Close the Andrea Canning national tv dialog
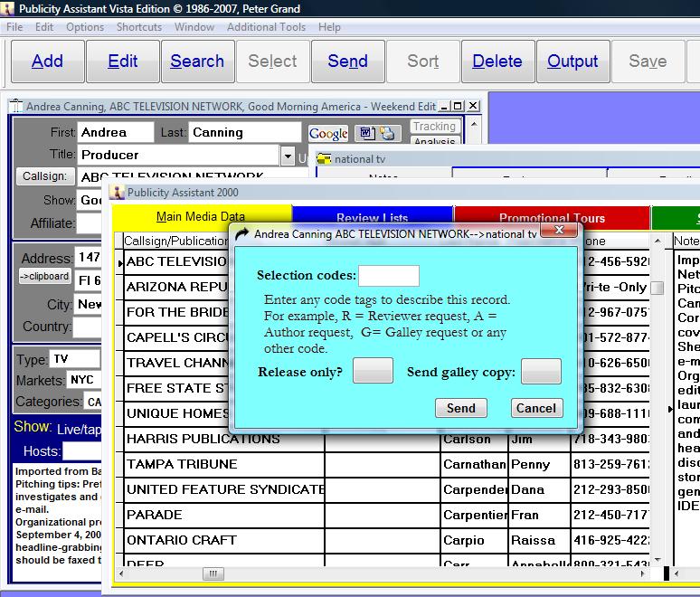 click(x=559, y=230)
